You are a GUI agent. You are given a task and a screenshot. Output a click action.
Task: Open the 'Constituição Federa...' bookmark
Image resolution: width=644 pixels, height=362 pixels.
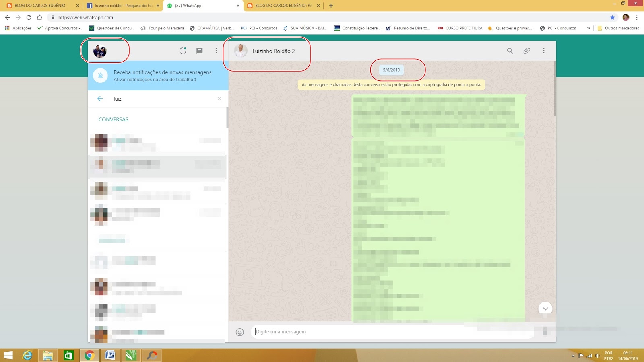[357, 28]
